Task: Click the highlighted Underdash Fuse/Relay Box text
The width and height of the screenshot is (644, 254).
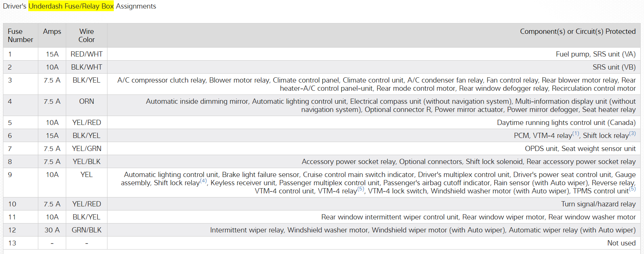Action: pos(71,6)
